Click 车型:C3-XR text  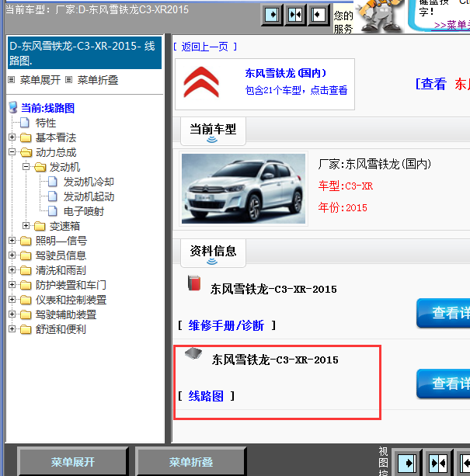tap(346, 186)
